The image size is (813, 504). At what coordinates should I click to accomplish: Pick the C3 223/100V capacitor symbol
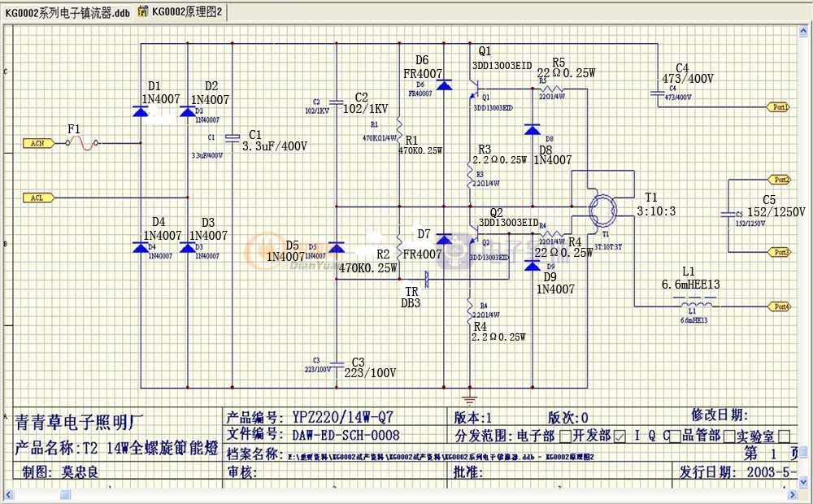pyautogui.click(x=337, y=364)
